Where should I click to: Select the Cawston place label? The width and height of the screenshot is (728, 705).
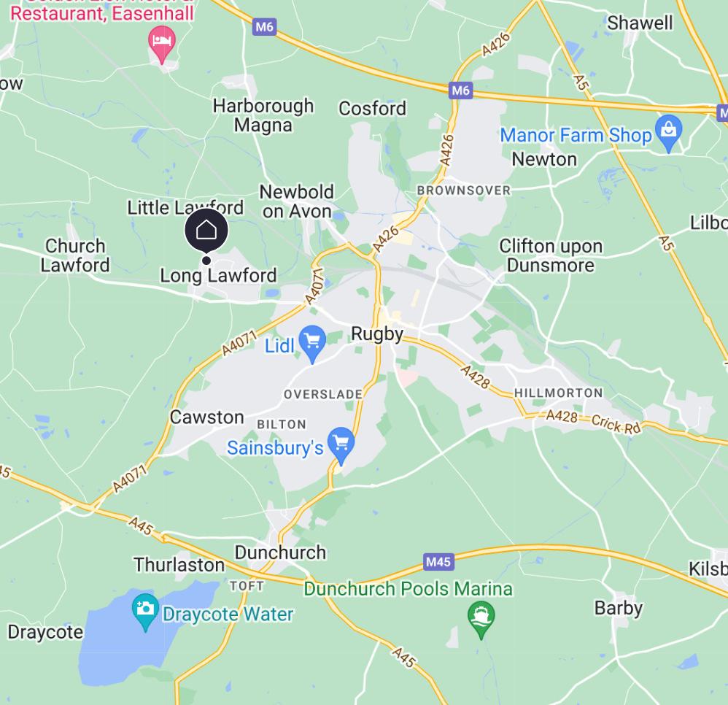tap(206, 417)
